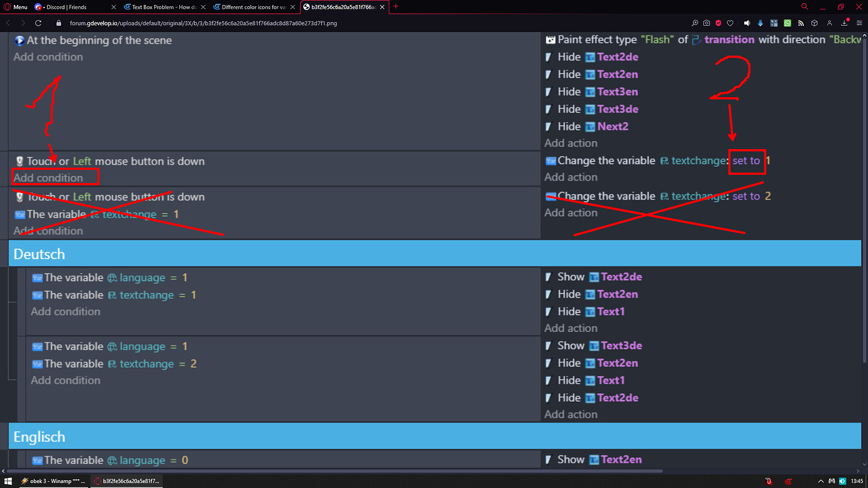
Task: Open the taskbar clock showing 13:45
Action: (x=857, y=481)
